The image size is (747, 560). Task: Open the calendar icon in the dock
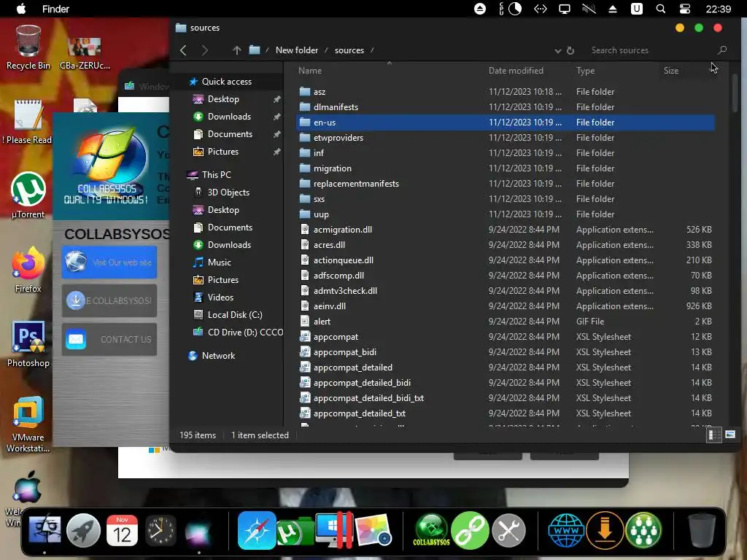click(x=122, y=530)
